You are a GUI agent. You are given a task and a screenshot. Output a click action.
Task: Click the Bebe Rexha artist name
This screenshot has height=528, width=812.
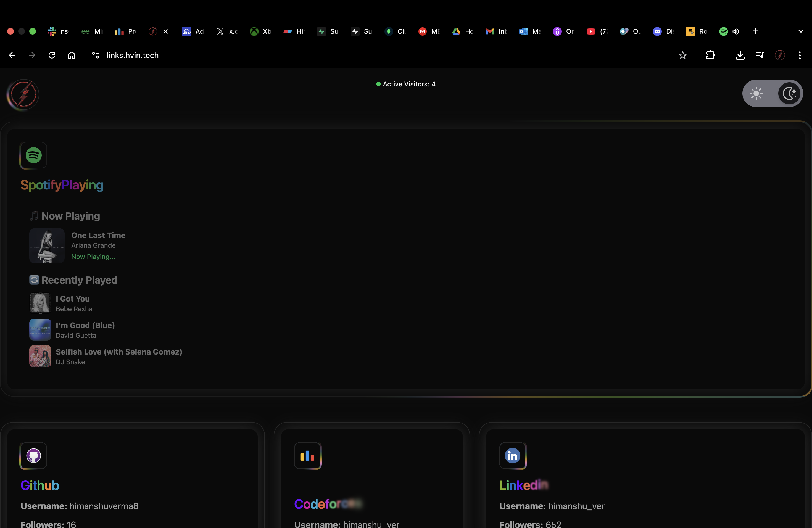pos(74,309)
